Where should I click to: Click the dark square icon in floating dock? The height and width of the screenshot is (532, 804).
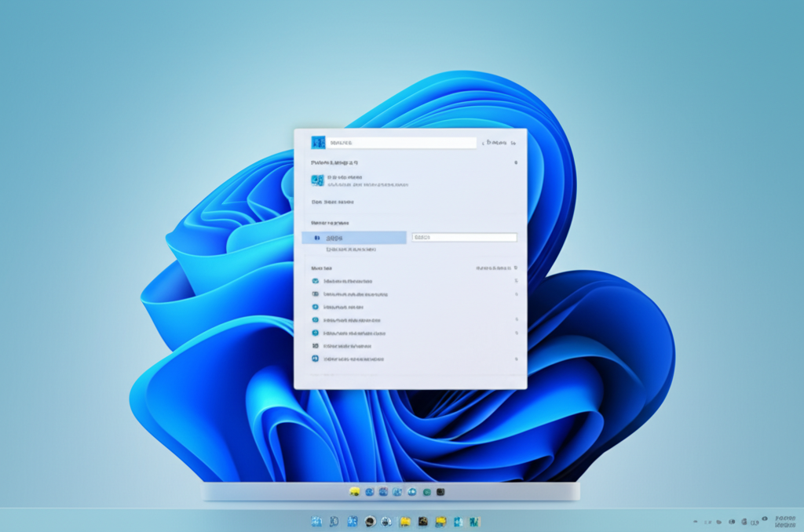pyautogui.click(x=440, y=492)
